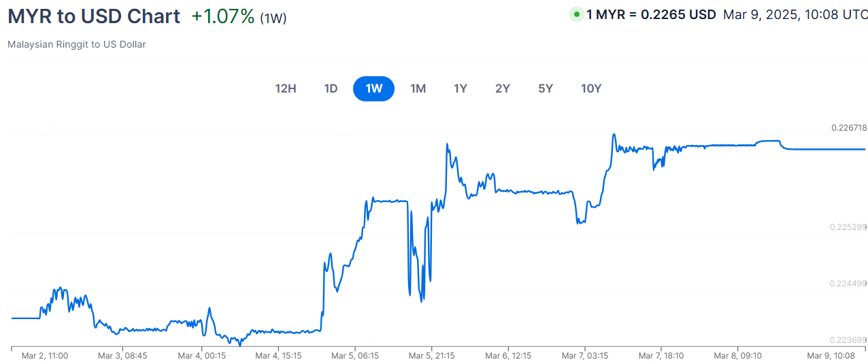
Task: Click the selected 1W range button
Action: (x=373, y=88)
